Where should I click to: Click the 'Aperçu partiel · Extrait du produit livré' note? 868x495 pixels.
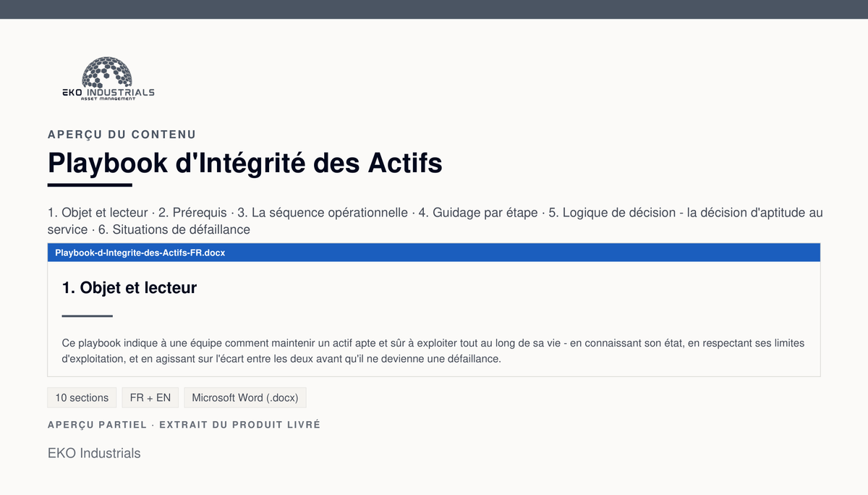tap(184, 425)
